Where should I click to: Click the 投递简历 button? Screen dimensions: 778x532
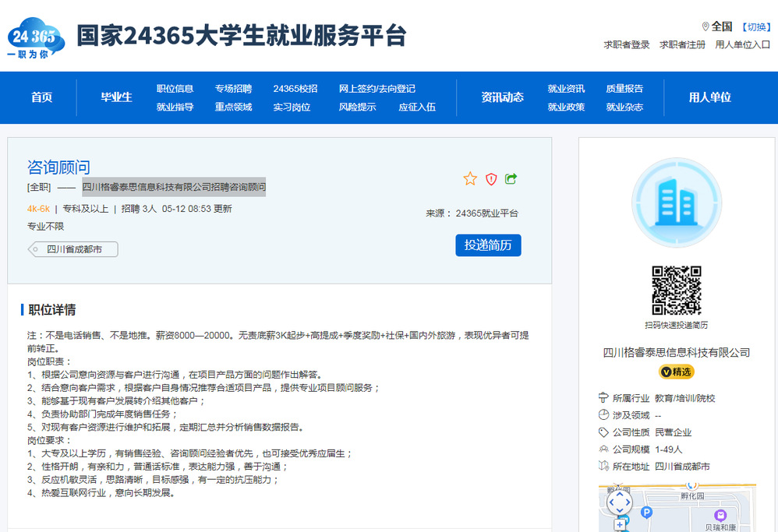(x=488, y=245)
